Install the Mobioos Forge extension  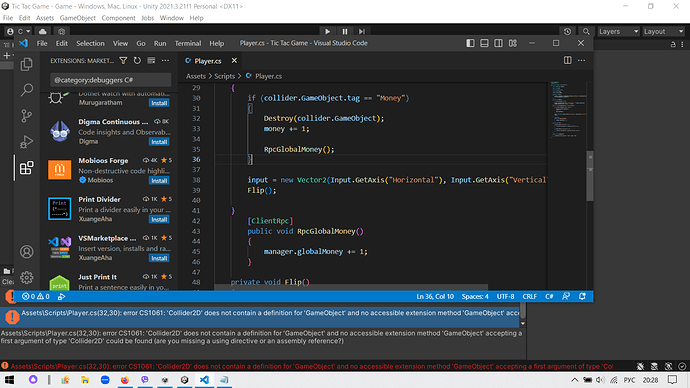coord(159,180)
